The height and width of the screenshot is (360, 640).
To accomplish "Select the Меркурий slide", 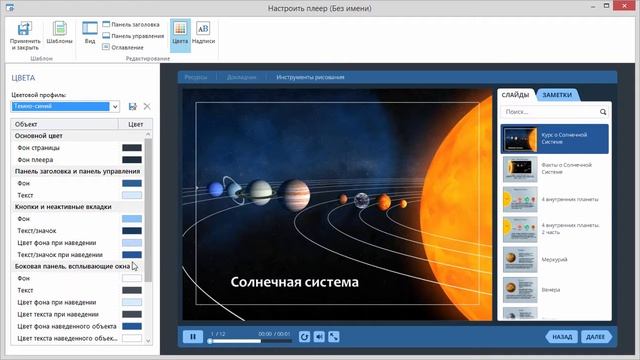I will pos(555,259).
